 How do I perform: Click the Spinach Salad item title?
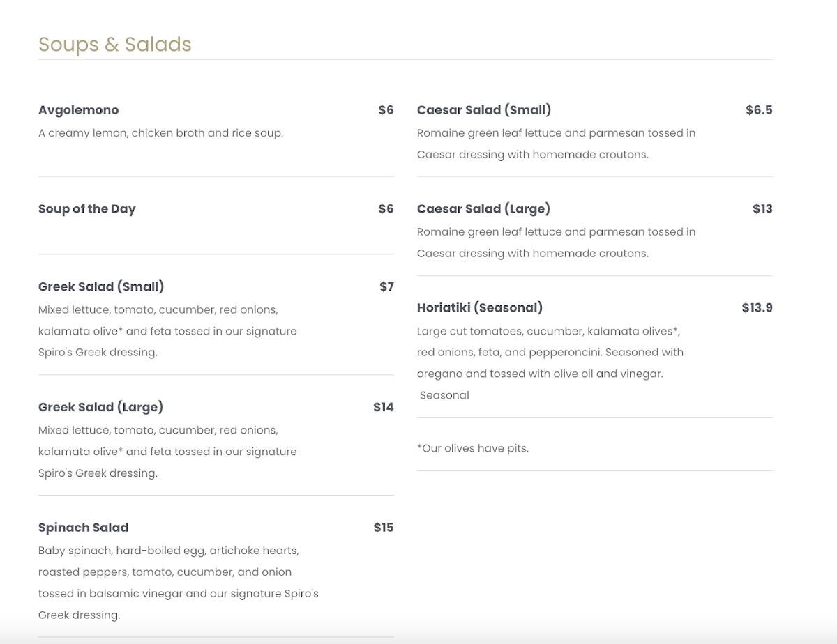pos(84,528)
